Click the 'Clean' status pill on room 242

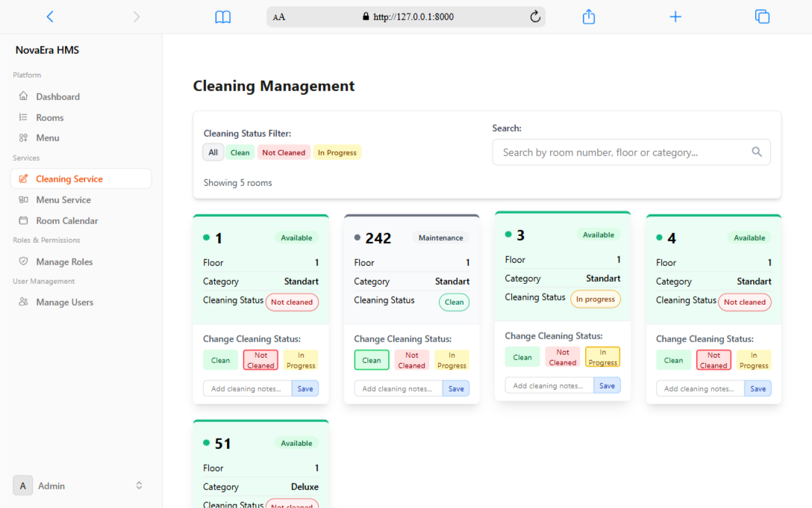point(455,303)
